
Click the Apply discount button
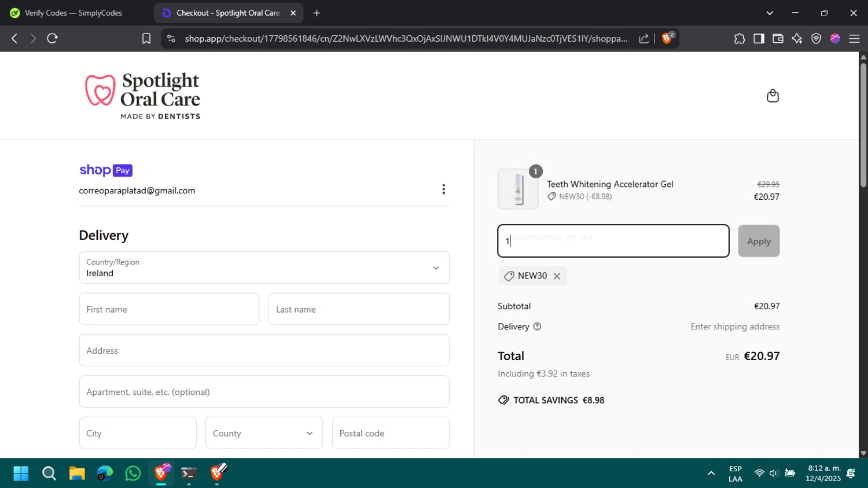(759, 241)
